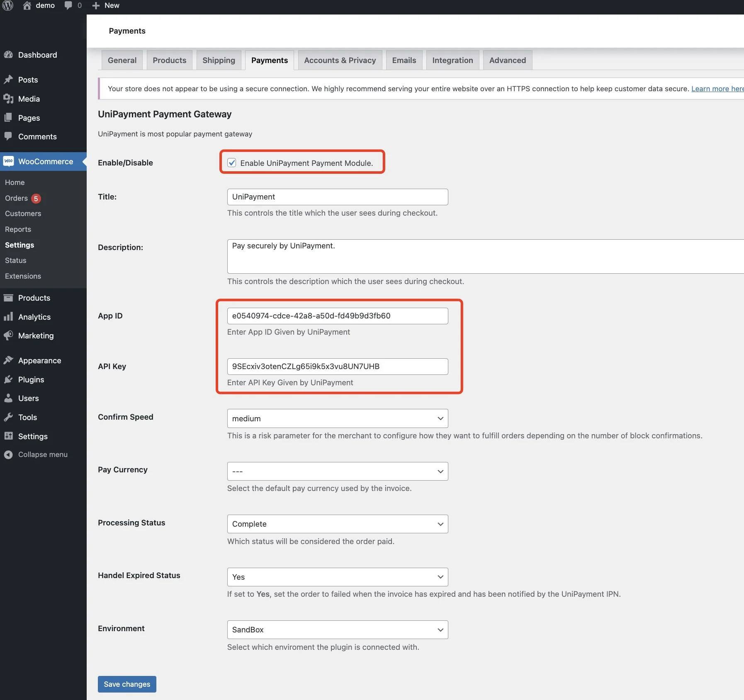This screenshot has height=700, width=744.
Task: Click the Collapse menu label
Action: coord(43,455)
